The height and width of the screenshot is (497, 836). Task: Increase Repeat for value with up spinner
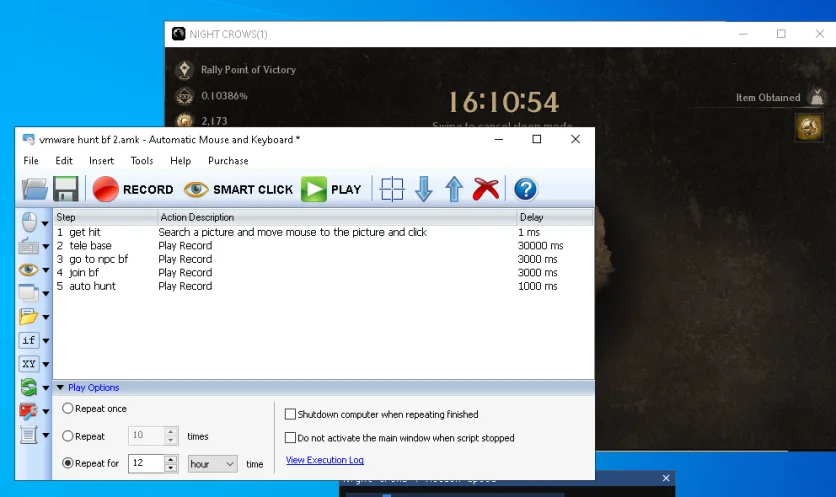tap(171, 459)
